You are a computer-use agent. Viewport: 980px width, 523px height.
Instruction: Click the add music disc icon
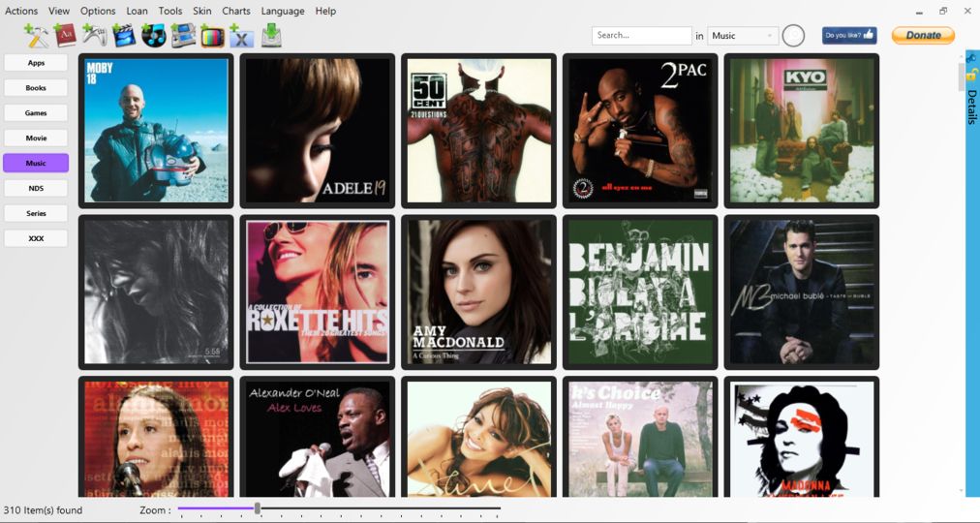(153, 36)
